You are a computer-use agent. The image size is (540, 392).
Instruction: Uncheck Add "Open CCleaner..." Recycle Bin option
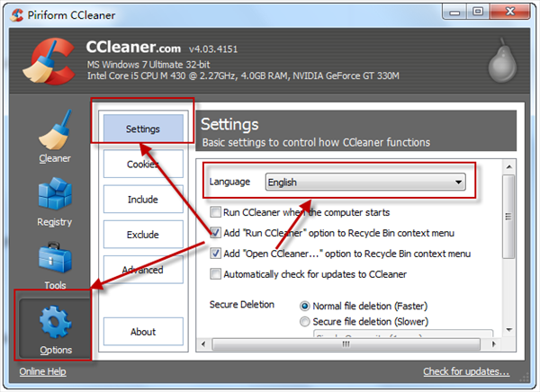coord(216,254)
